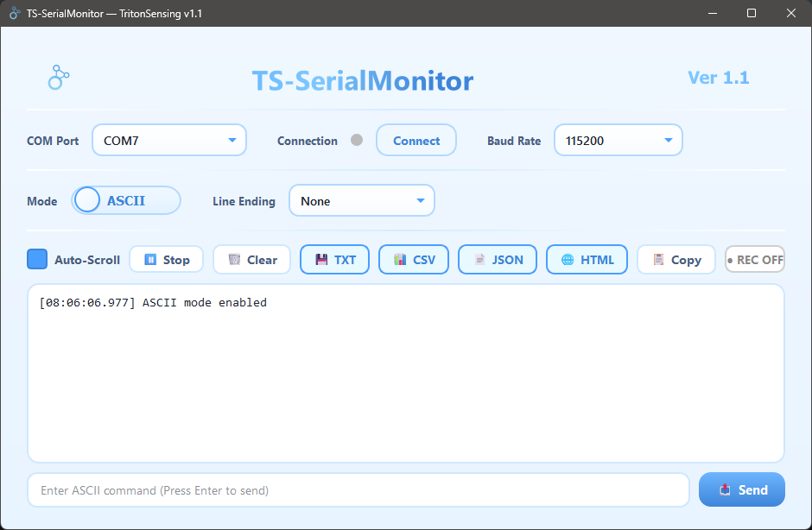Image resolution: width=812 pixels, height=530 pixels.
Task: Export log as TXT file
Action: pos(334,259)
